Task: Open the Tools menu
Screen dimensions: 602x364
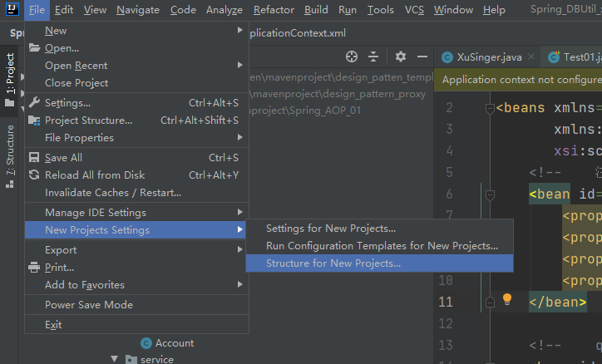Action: (x=380, y=10)
